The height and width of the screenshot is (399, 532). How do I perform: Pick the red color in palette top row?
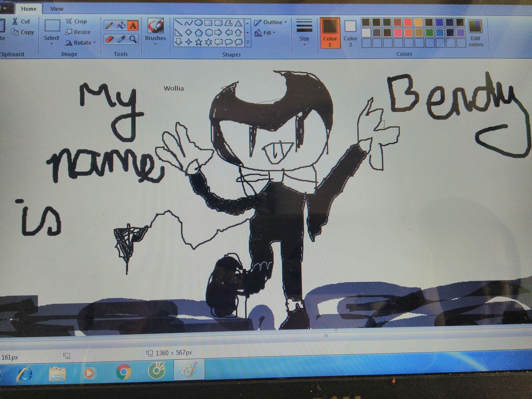tap(408, 22)
